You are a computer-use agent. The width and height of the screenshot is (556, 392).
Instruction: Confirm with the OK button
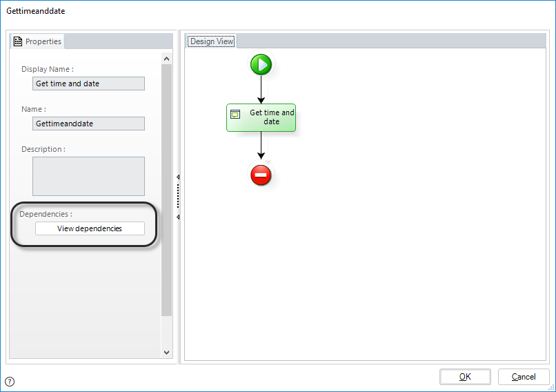(465, 377)
